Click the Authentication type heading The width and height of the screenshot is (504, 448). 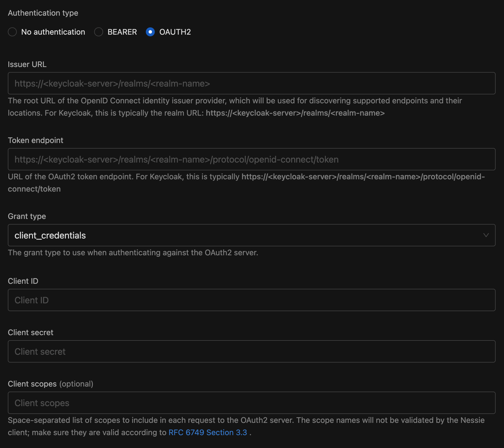43,13
